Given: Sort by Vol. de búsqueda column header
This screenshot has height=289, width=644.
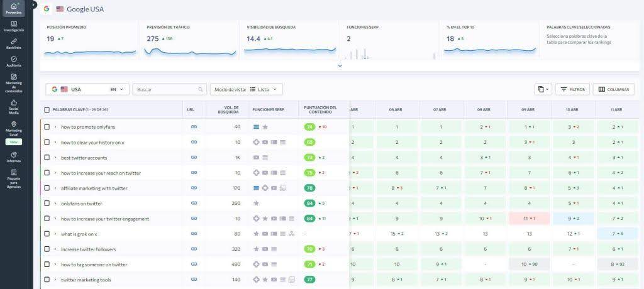Looking at the screenshot, I should pyautogui.click(x=228, y=109).
